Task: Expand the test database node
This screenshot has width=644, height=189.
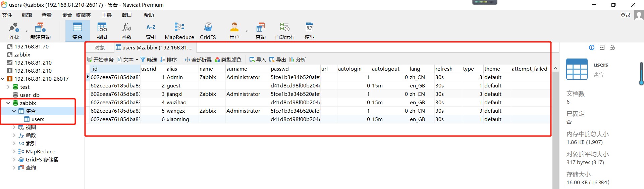Action: (8, 87)
